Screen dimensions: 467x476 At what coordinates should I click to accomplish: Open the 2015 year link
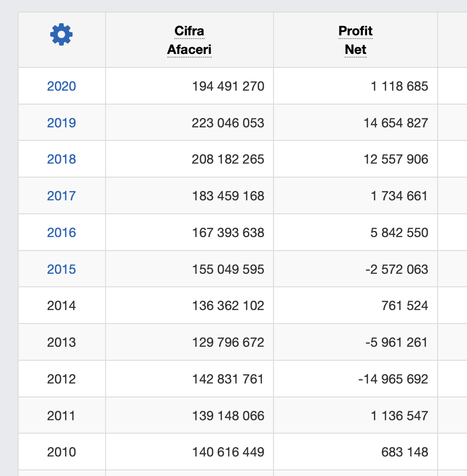(x=61, y=269)
